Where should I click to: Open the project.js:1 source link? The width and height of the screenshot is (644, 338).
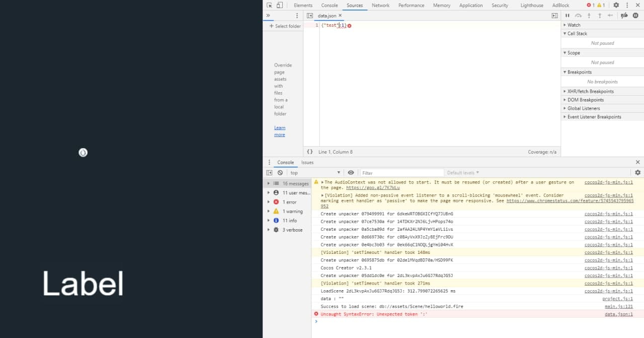(618, 299)
